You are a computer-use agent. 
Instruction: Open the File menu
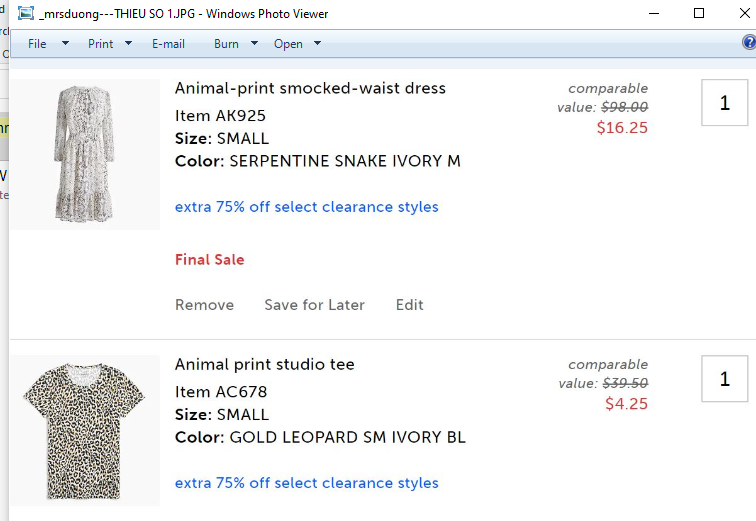37,44
